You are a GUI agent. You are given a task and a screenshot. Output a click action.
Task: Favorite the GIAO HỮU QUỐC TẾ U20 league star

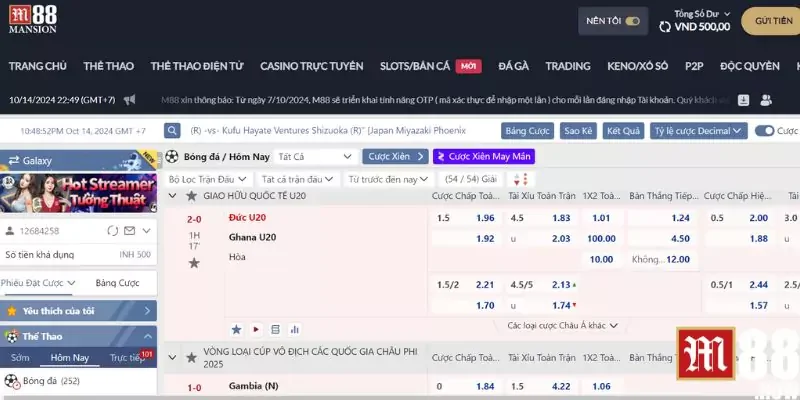193,197
